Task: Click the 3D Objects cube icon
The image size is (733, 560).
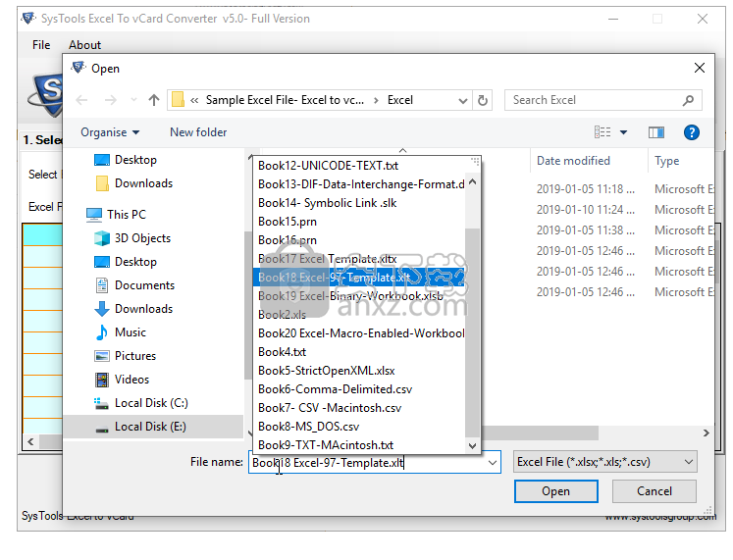Action: pyautogui.click(x=102, y=238)
